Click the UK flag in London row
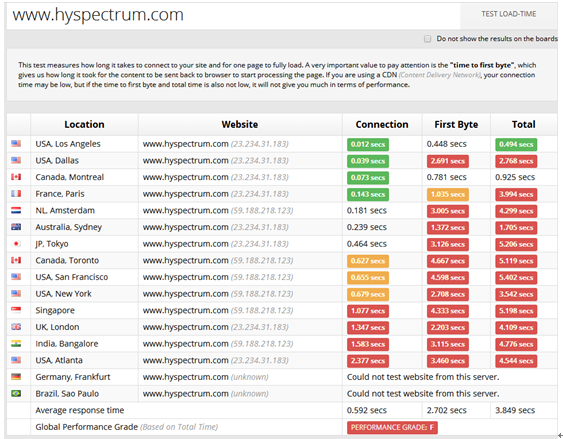 (x=16, y=327)
